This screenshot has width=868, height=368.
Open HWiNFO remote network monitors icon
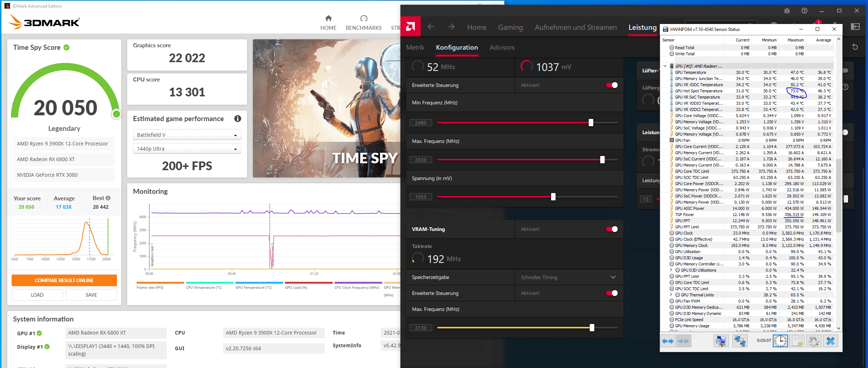740,341
